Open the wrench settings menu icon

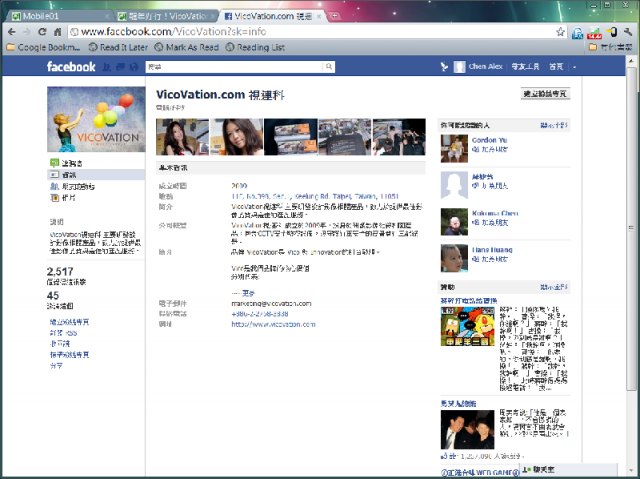(628, 32)
